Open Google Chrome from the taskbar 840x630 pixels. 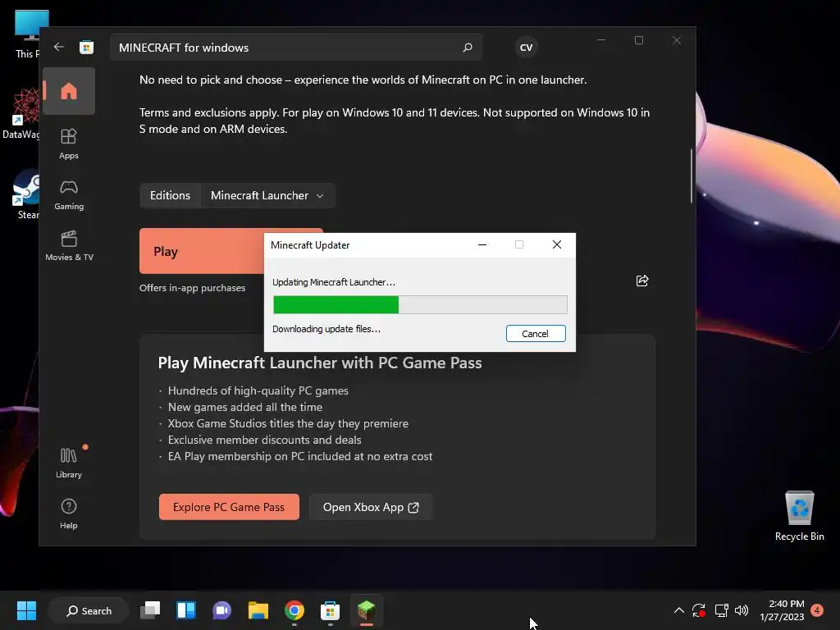(294, 610)
